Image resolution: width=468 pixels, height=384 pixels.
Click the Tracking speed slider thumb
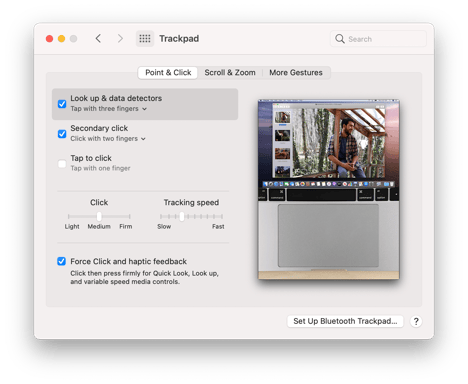[x=182, y=216]
